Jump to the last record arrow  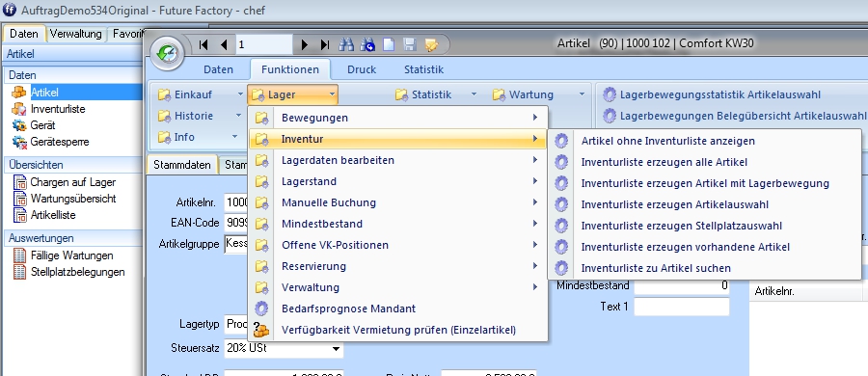pos(325,45)
